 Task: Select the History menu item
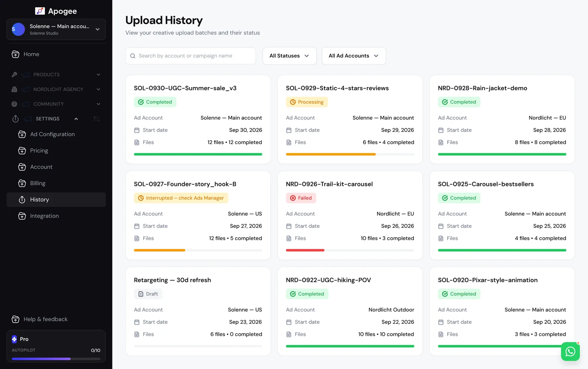coord(56,200)
